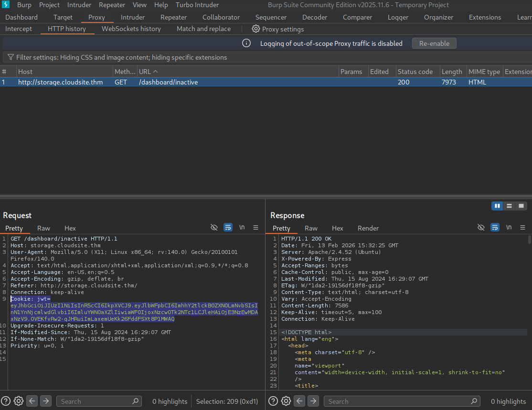The height and width of the screenshot is (410, 532).
Task: Go to next response with the right arrow
Action: (313, 401)
